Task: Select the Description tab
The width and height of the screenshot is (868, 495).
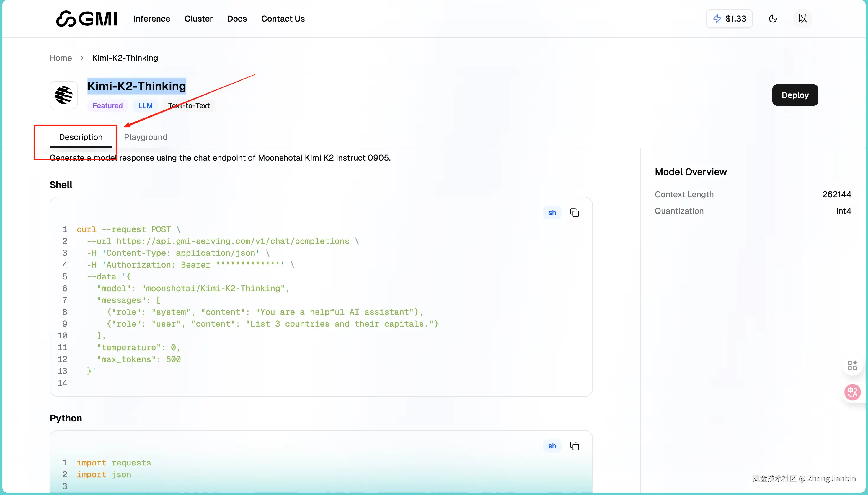Action: tap(81, 137)
